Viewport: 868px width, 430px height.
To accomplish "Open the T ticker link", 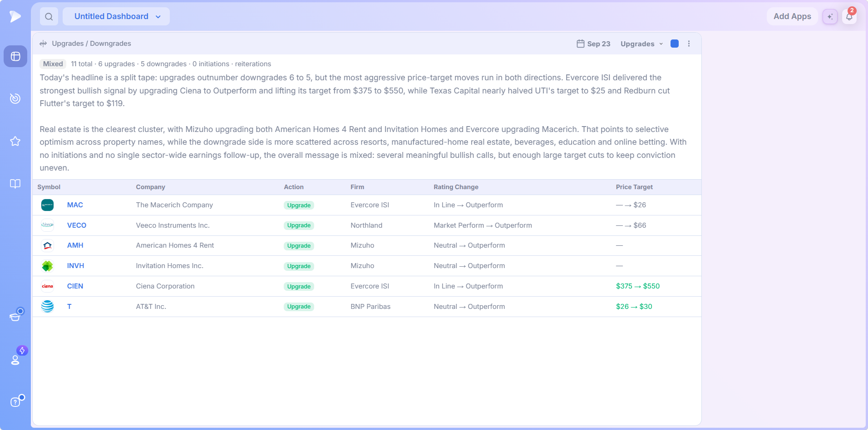I will tap(69, 307).
